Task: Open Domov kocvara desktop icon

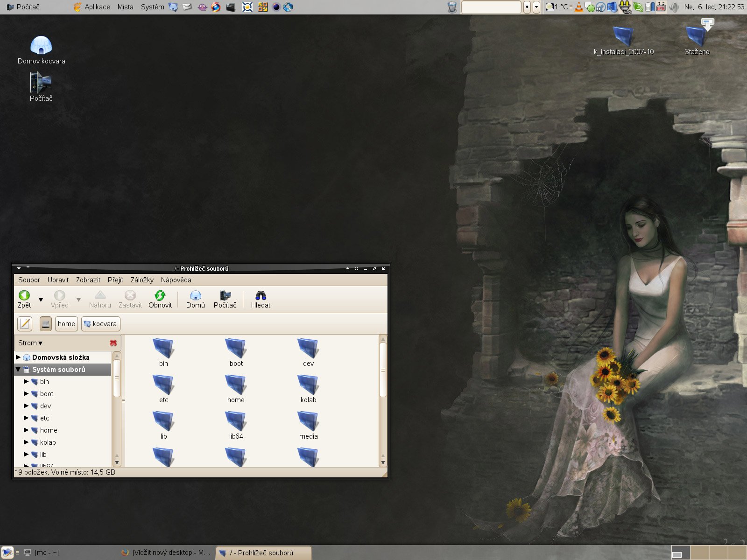Action: pyautogui.click(x=41, y=45)
